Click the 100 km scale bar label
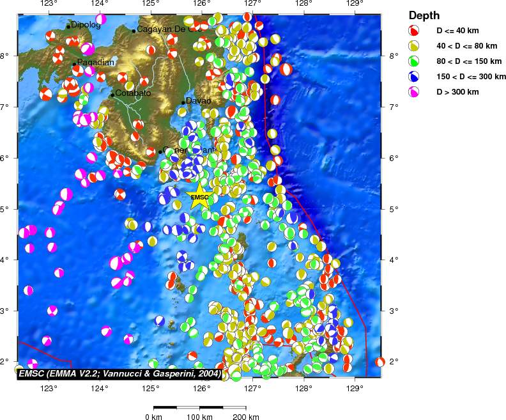 [199, 417]
